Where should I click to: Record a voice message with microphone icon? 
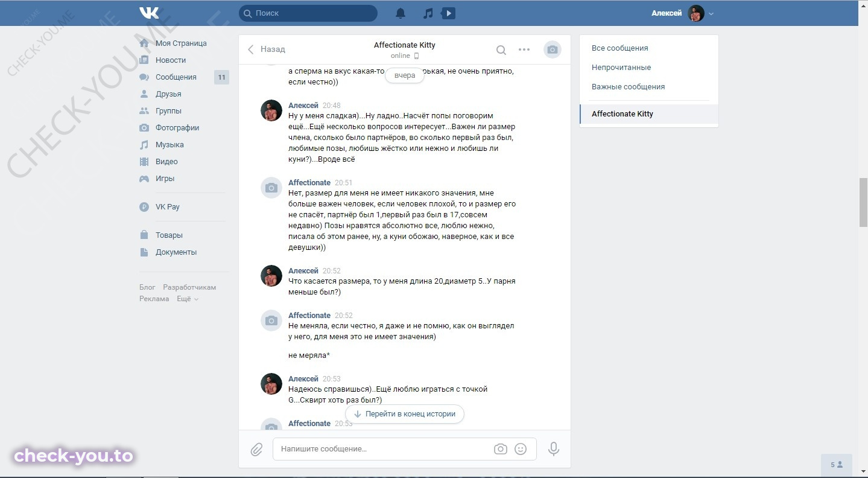click(x=553, y=449)
